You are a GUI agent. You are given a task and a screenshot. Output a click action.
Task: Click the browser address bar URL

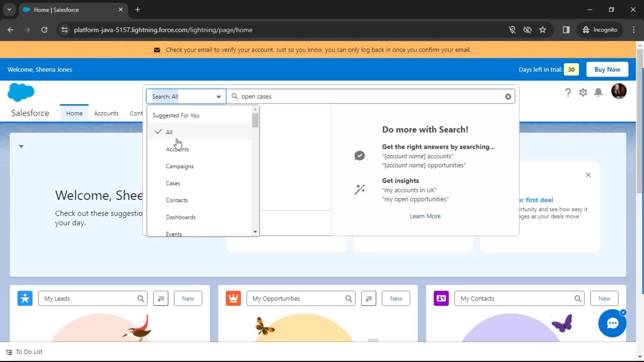click(x=163, y=30)
